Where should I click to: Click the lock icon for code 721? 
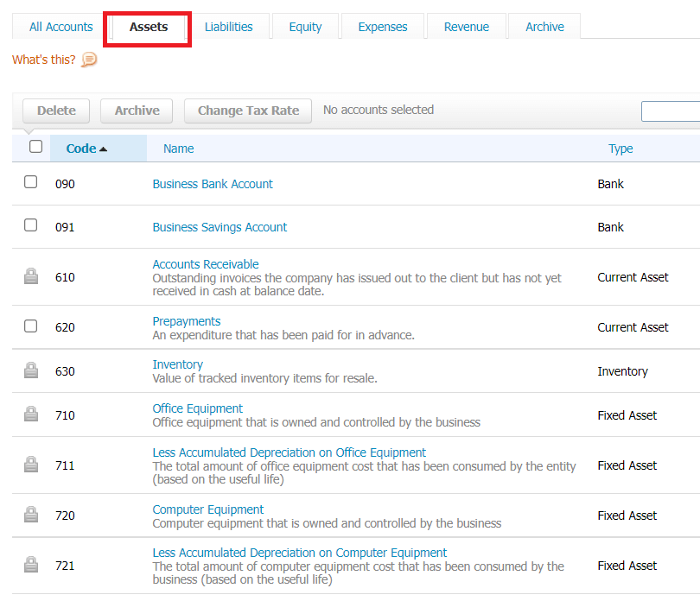31,566
